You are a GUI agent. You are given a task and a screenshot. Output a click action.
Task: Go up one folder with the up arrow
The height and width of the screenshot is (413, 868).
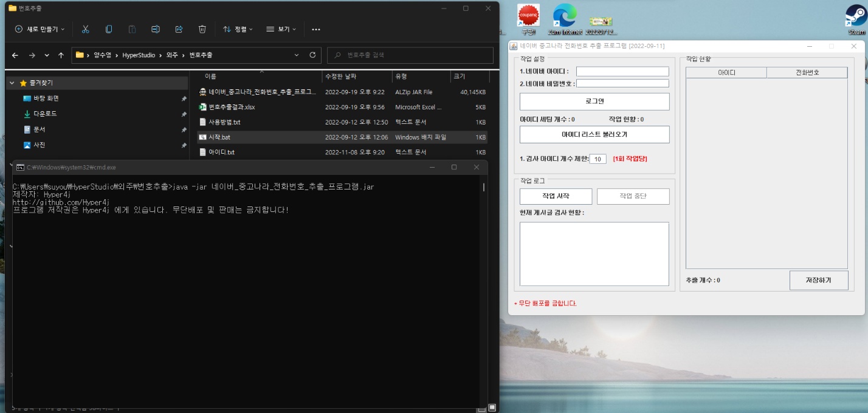tap(61, 55)
